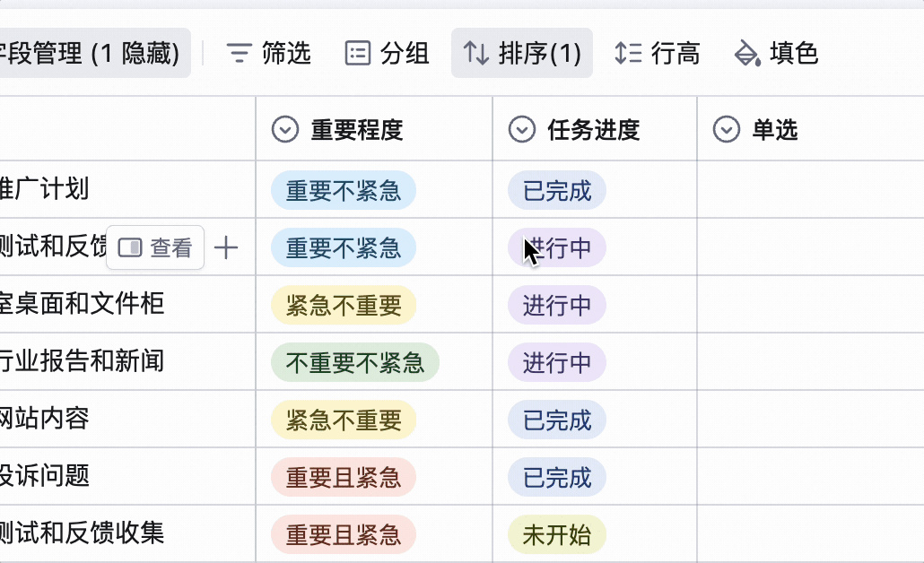Open the 填色 paint bucket icon
This screenshot has height=563, width=924.
coord(746,53)
